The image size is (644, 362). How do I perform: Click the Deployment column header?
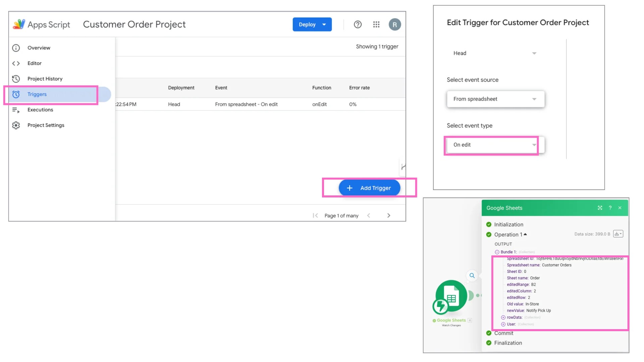pyautogui.click(x=181, y=88)
